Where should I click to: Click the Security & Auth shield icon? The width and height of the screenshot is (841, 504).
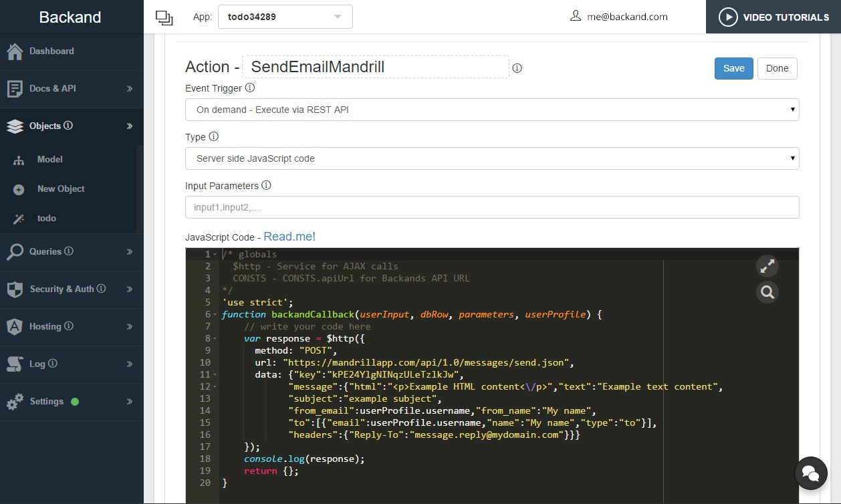15,289
